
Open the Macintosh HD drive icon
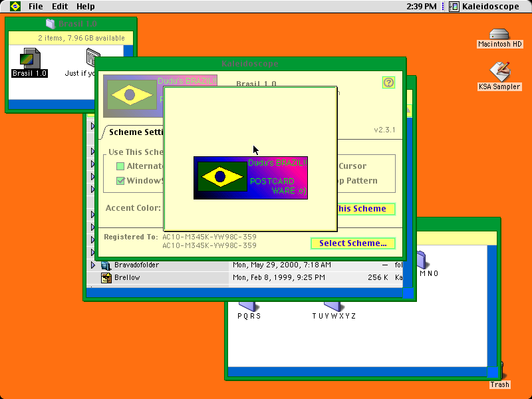tap(499, 35)
